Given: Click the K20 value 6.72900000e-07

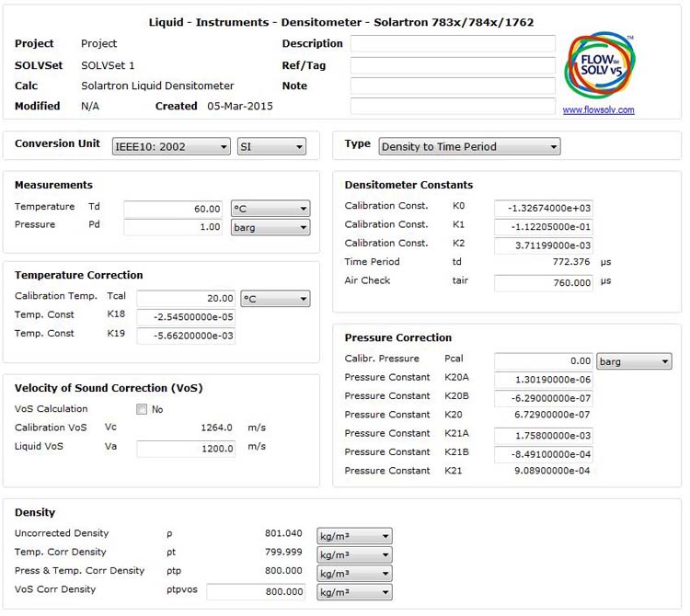Looking at the screenshot, I should (x=552, y=415).
